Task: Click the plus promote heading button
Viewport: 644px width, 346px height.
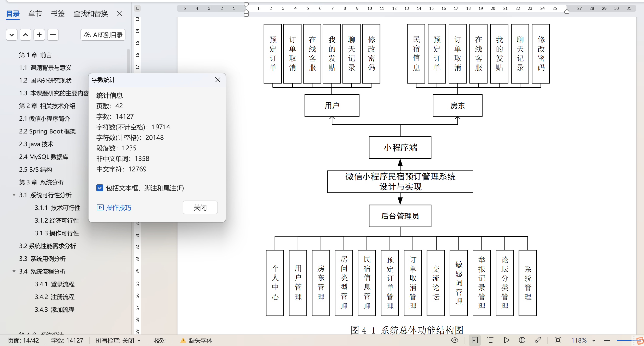Action: (x=39, y=35)
